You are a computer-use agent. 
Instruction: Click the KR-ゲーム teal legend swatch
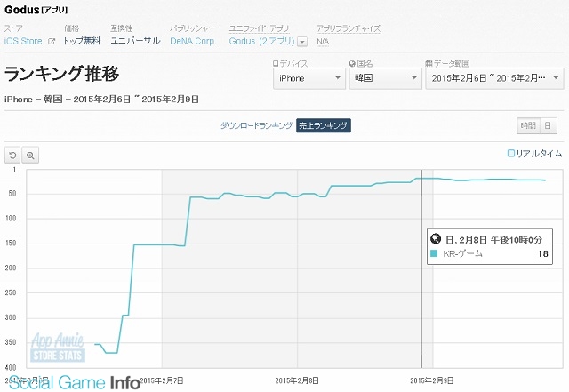coord(434,253)
